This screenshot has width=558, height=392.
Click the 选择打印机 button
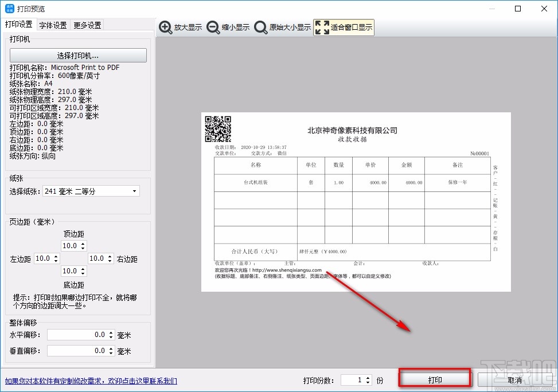77,55
